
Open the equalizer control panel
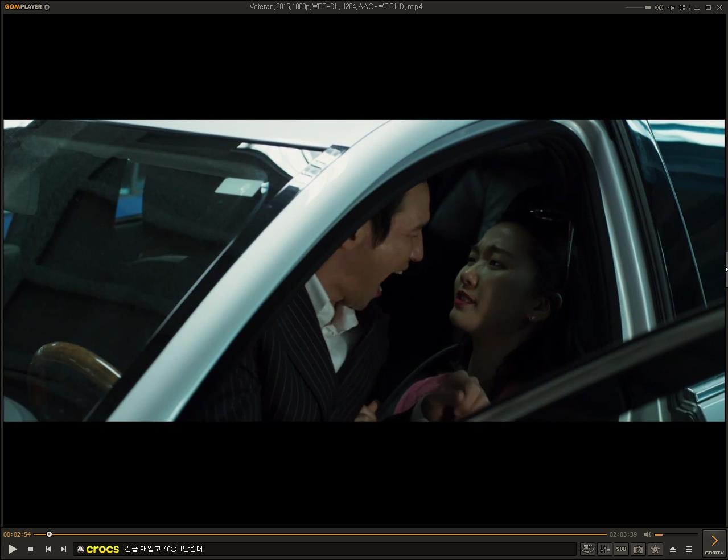604,549
